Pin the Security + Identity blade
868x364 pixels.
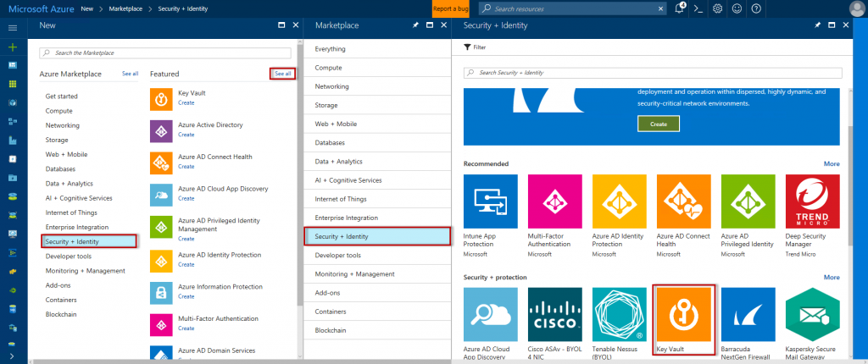(817, 25)
